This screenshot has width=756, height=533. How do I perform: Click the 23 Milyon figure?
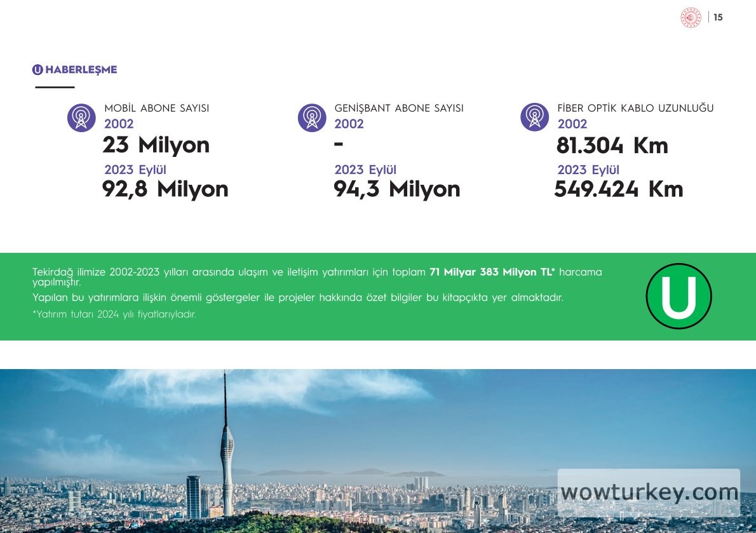click(x=156, y=145)
